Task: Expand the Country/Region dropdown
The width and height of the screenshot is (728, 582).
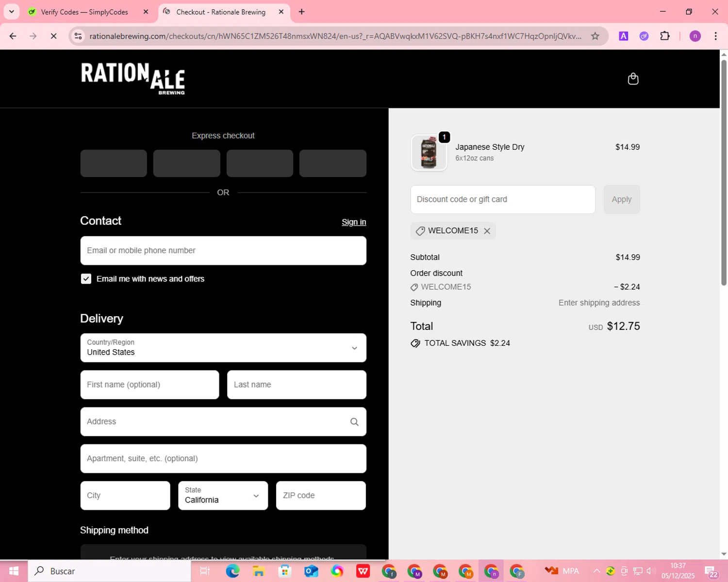Action: click(x=223, y=348)
